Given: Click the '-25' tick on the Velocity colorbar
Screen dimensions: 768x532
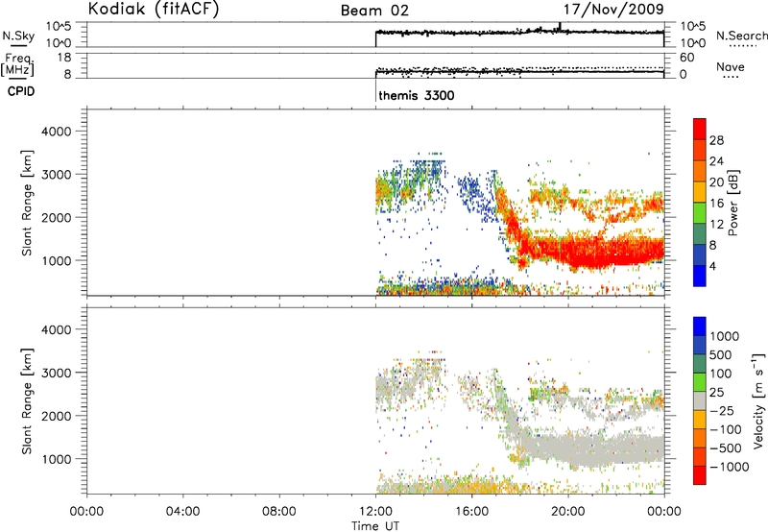Looking at the screenshot, I should pyautogui.click(x=722, y=410).
